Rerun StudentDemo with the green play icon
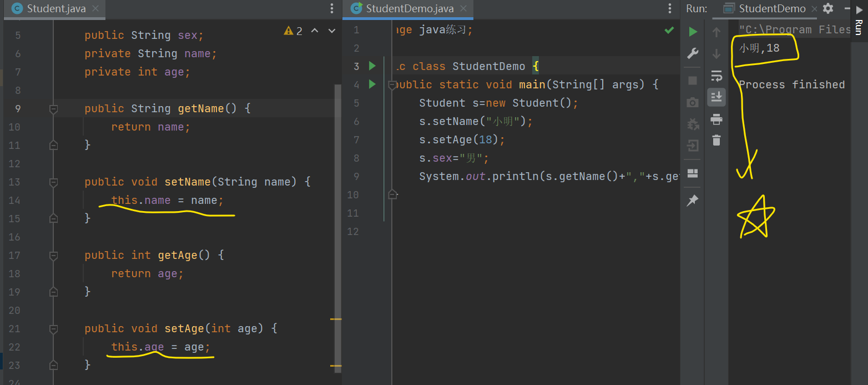Screen dimensions: 868x385 (x=693, y=32)
